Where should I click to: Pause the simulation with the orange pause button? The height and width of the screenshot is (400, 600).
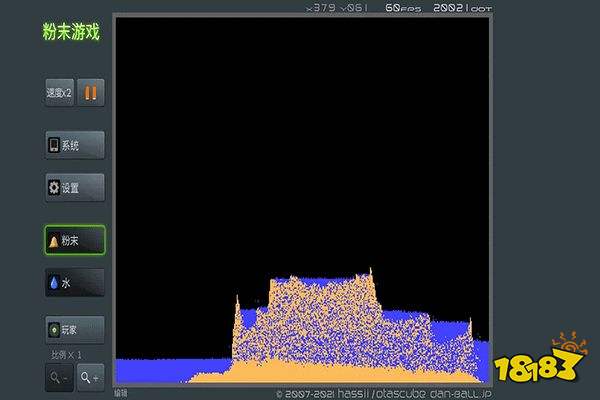(x=91, y=93)
